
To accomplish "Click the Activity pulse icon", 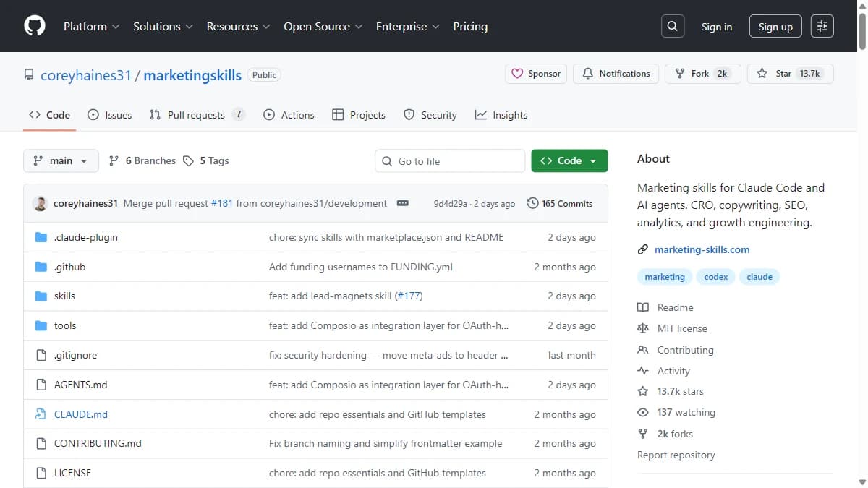I will tap(643, 371).
